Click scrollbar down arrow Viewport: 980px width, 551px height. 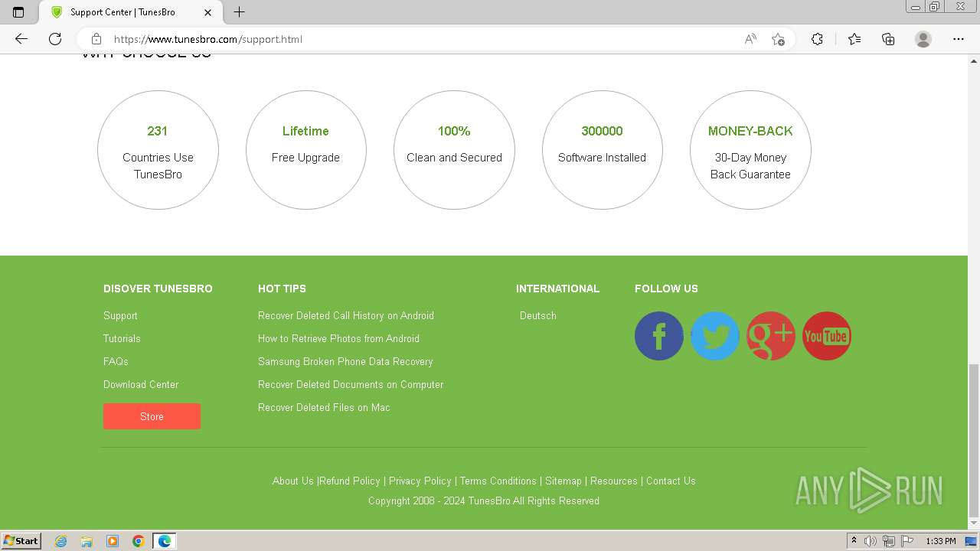pyautogui.click(x=974, y=524)
